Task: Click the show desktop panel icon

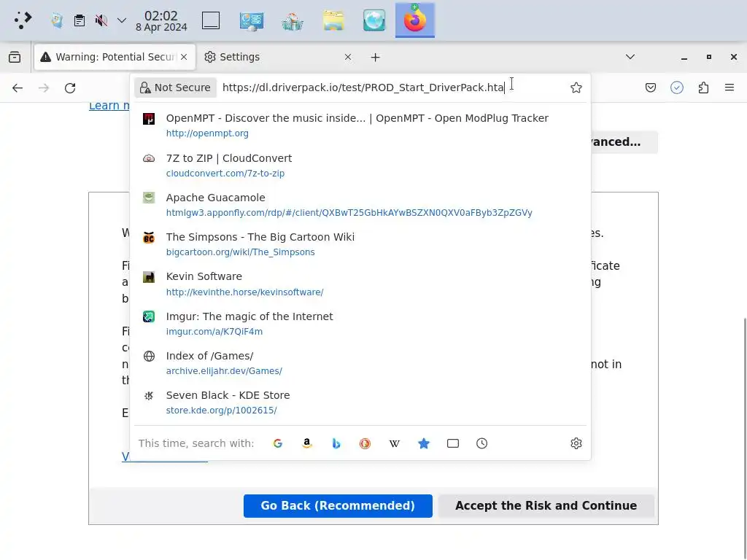Action: [211, 20]
